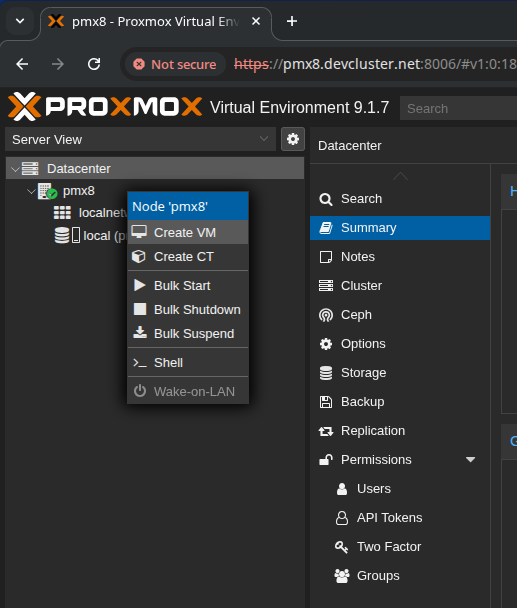Viewport: 517px width, 608px height.
Task: Click the key icon beside Two Factor
Action: click(x=341, y=547)
